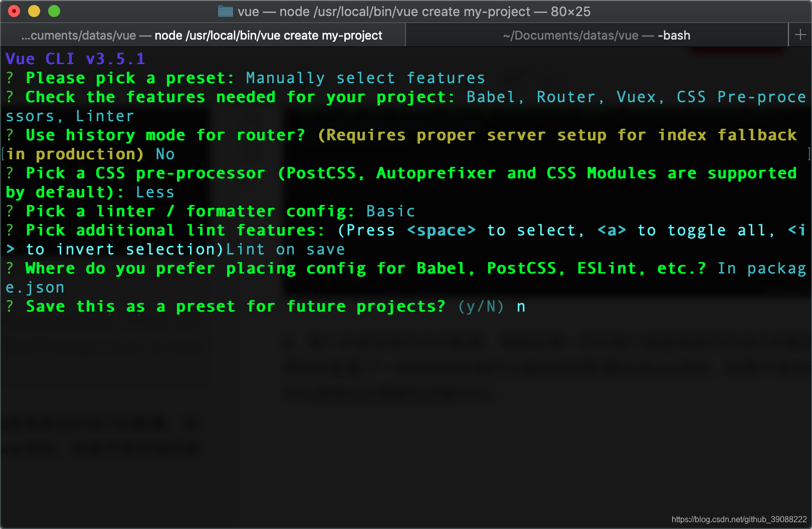Click 'Please pick a preset:' prompt

(130, 78)
